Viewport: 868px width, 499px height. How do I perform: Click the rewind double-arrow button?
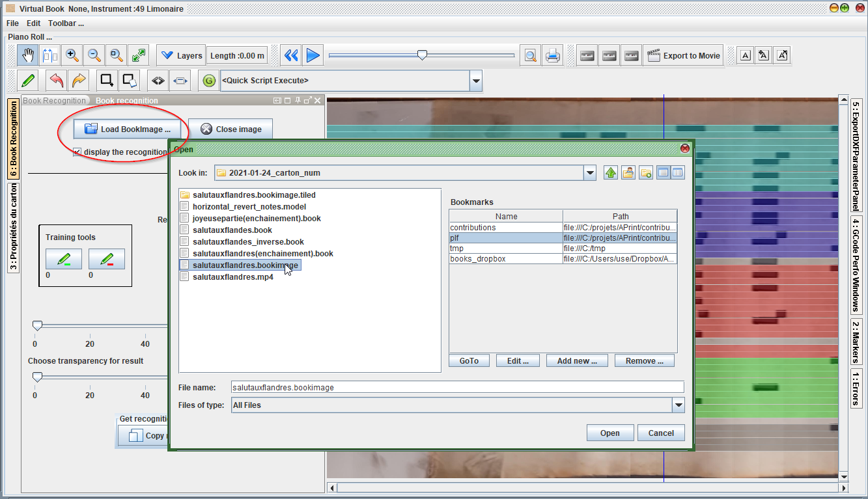291,55
